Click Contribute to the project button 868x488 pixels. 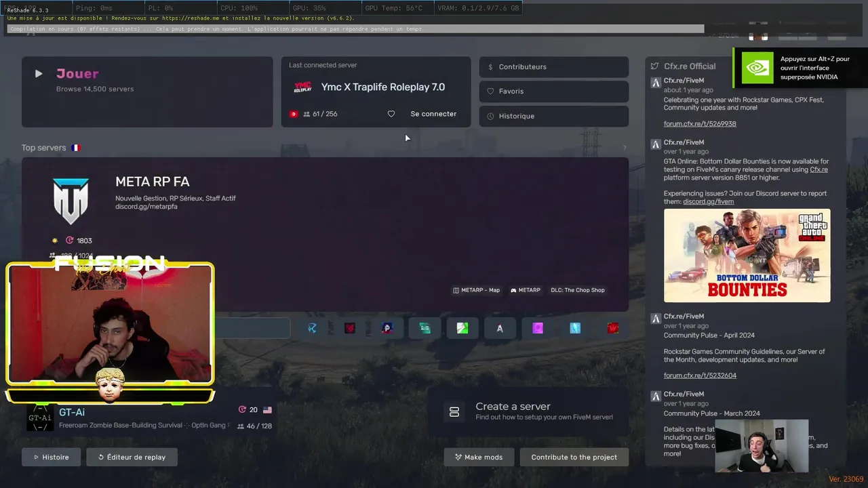pos(574,457)
